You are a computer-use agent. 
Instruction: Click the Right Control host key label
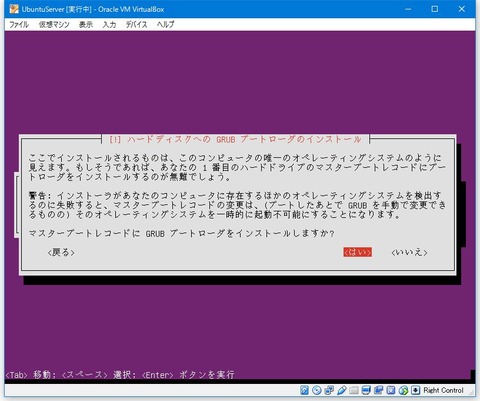[x=443, y=390]
